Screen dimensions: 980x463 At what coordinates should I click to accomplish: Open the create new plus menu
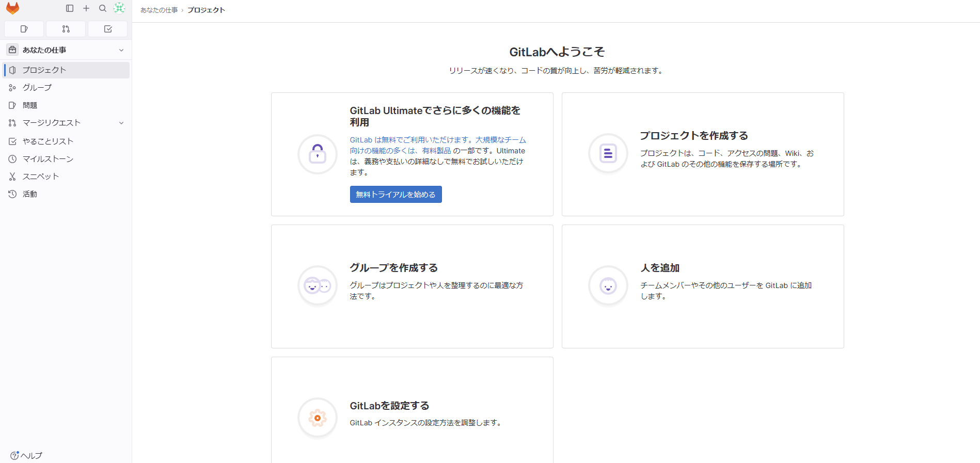[86, 8]
